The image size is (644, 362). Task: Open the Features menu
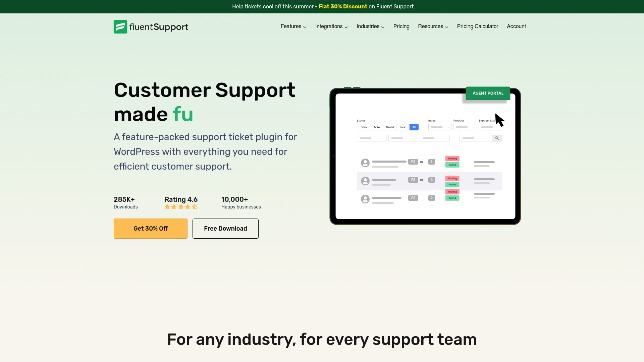(293, 26)
